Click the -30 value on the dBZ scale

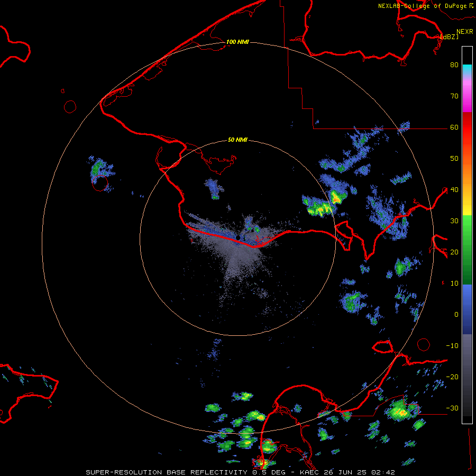pyautogui.click(x=452, y=408)
